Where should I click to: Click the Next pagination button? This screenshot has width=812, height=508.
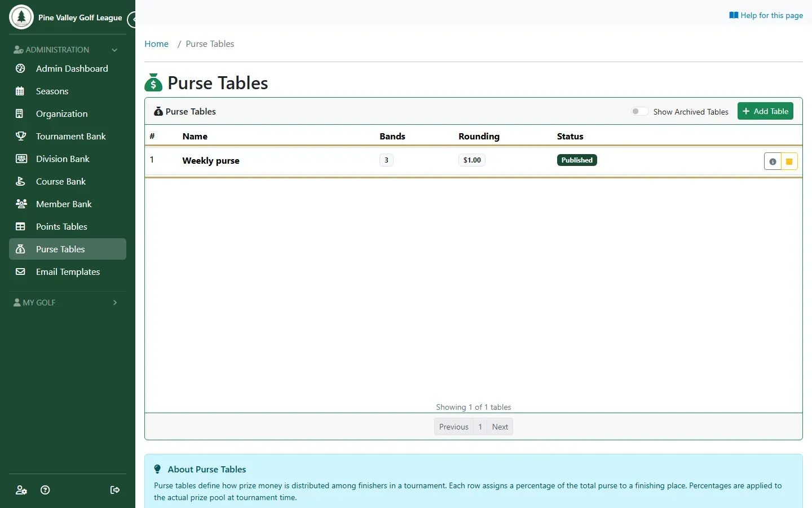(x=500, y=427)
